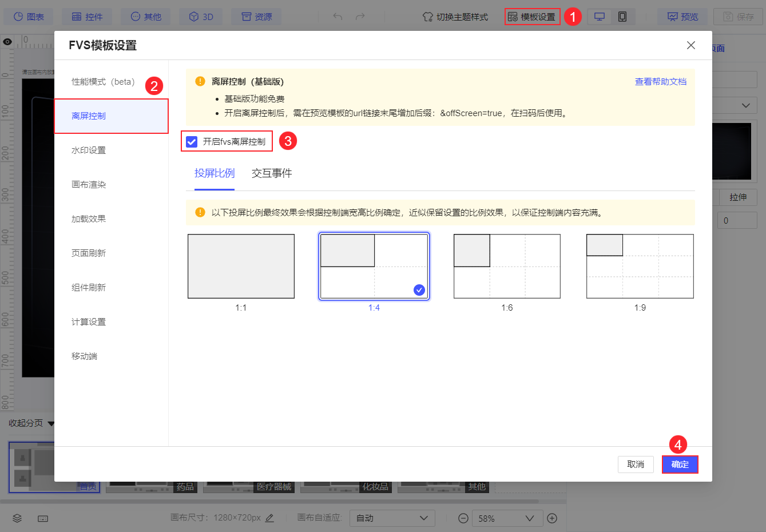
Task: Select 性能模式 (beta) in sidebar
Action: [x=111, y=82]
